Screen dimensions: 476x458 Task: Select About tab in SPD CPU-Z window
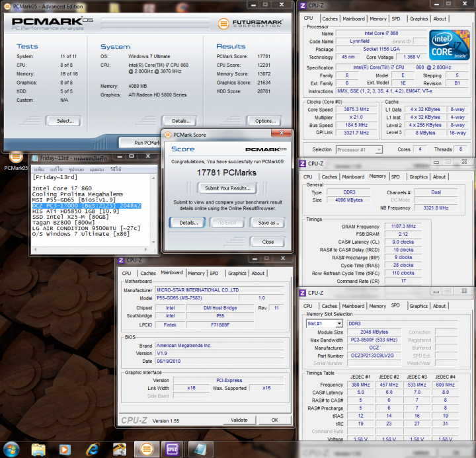[439, 306]
